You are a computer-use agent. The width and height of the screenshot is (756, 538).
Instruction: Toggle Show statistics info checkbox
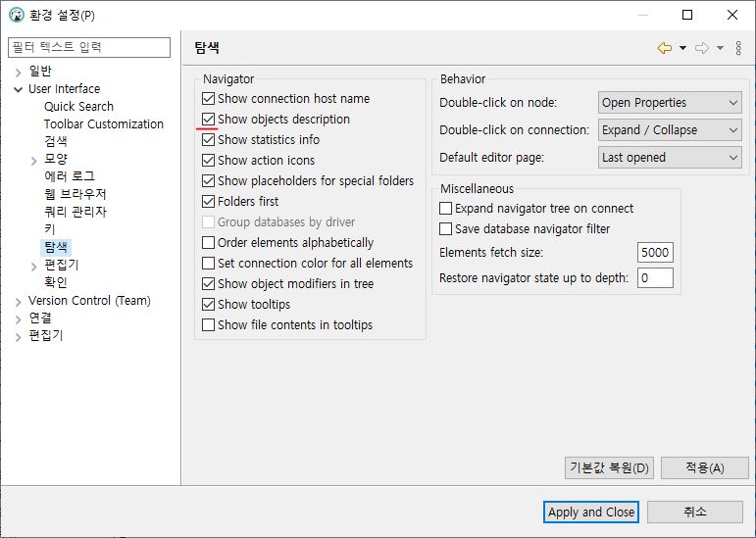pos(208,140)
